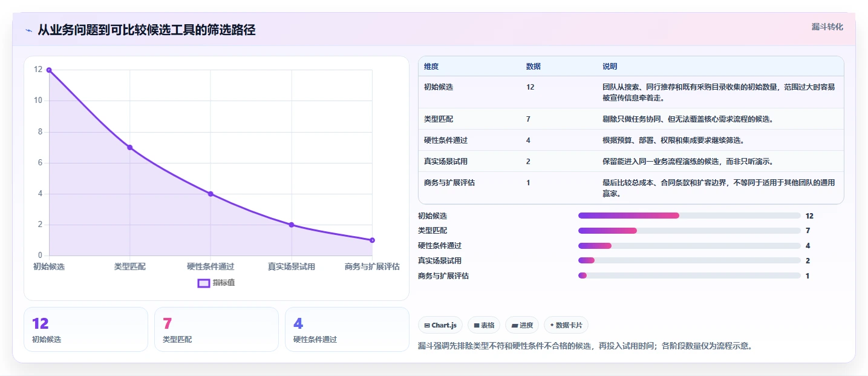Click the value 12 in the table's 数据 column

pos(530,87)
